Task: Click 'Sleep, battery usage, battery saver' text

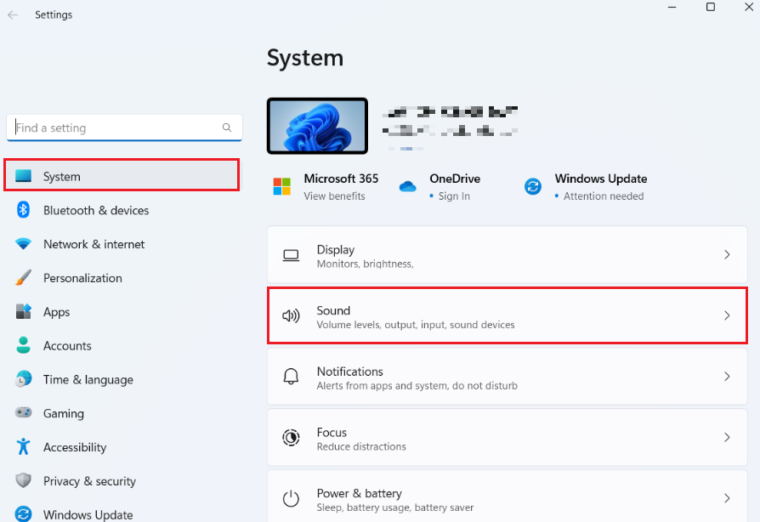Action: click(x=395, y=507)
